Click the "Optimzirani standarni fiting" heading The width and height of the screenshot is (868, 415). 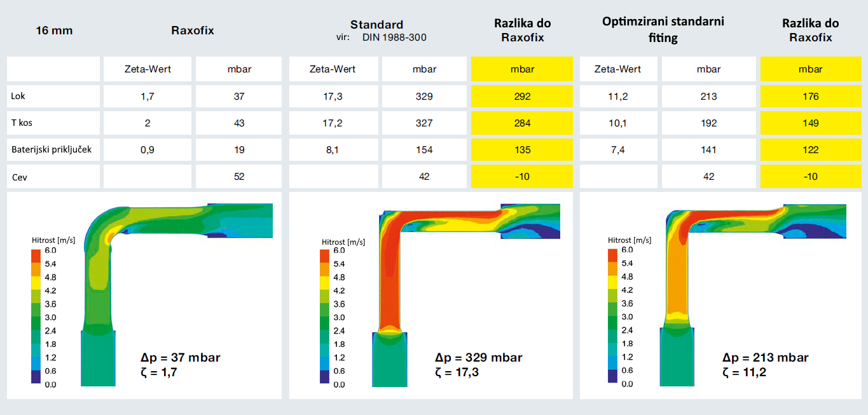coord(663,30)
